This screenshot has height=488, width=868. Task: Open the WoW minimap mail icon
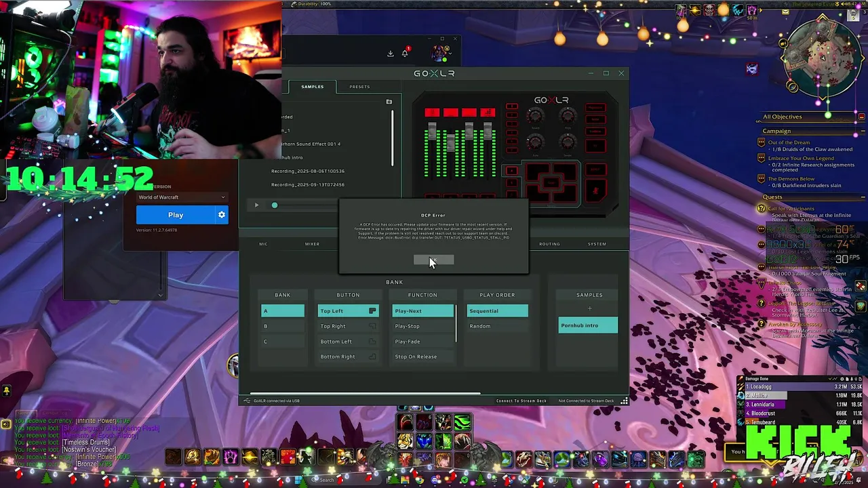[785, 12]
